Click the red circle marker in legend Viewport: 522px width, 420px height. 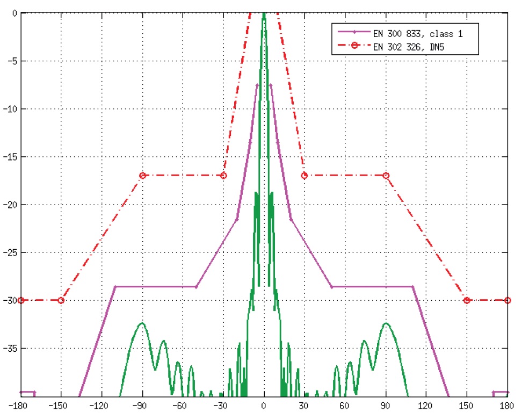[x=354, y=45]
